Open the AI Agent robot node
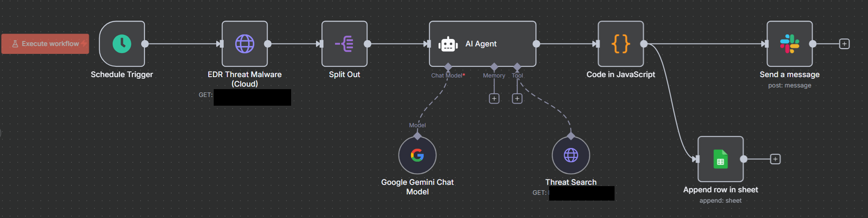Image resolution: width=868 pixels, height=218 pixels. [x=482, y=44]
